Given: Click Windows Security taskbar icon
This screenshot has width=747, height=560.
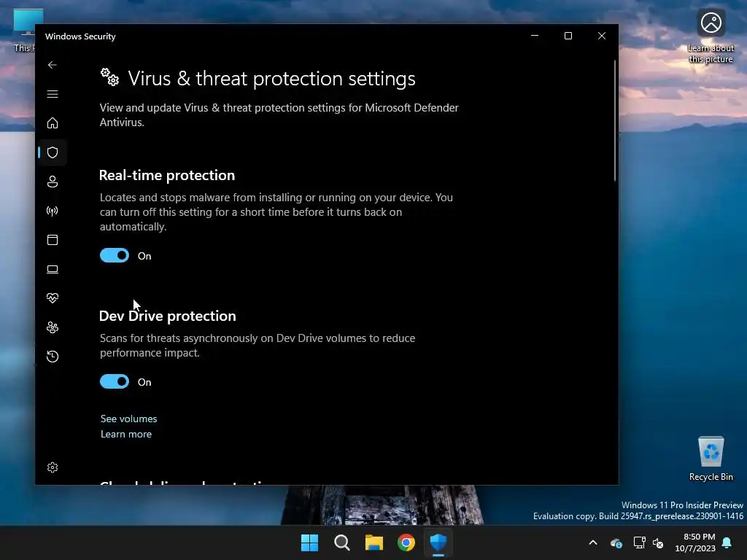Looking at the screenshot, I should coord(438,542).
